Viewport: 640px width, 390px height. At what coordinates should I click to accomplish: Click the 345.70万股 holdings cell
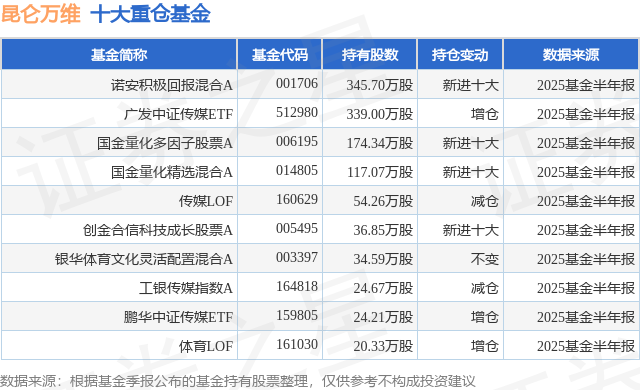pos(380,85)
